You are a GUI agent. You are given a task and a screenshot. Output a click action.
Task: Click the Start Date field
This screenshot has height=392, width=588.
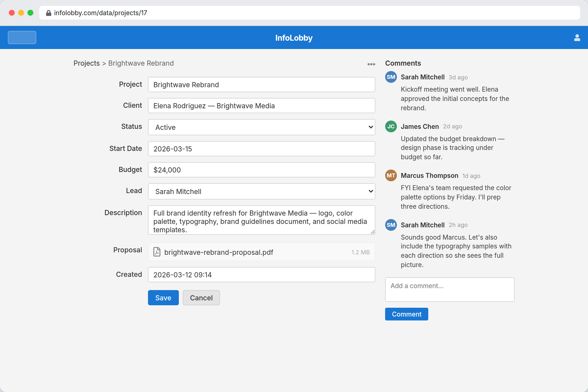[261, 149]
